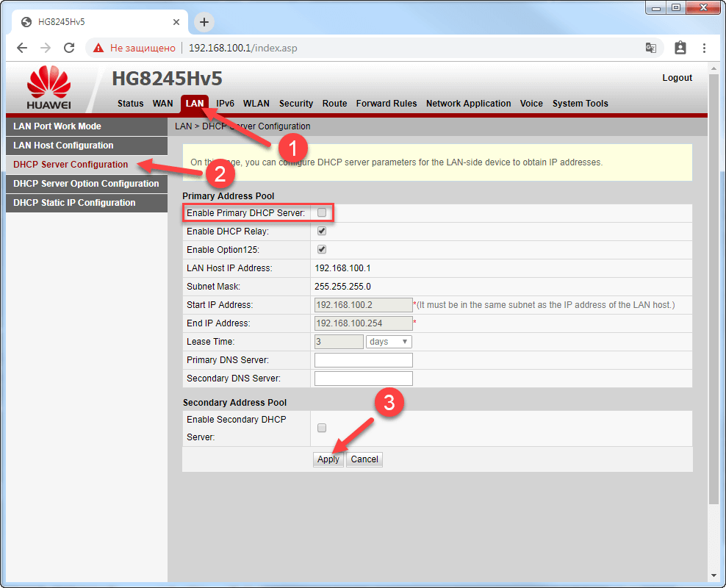Enable Secondary DHCP Server
726x588 pixels.
(321, 427)
